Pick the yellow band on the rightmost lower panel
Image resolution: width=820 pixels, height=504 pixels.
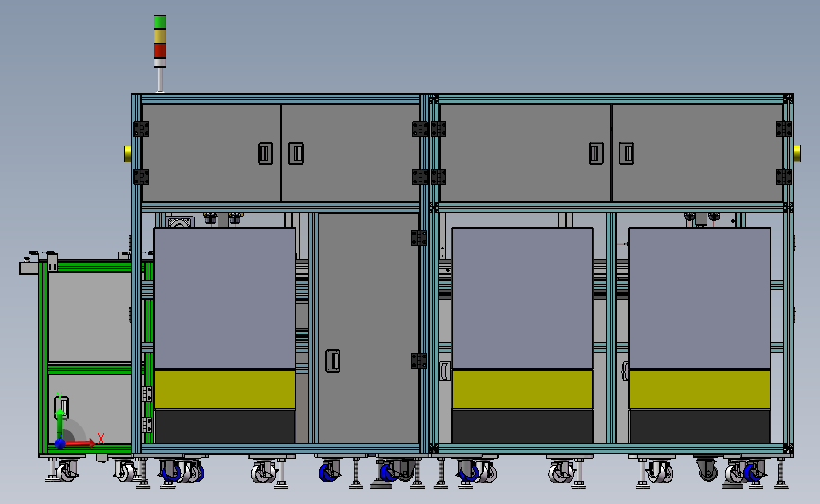(700, 390)
